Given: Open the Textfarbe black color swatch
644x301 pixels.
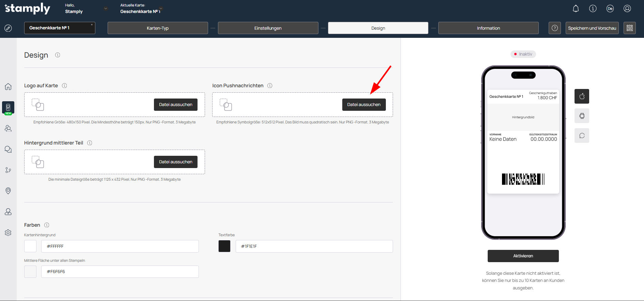Looking at the screenshot, I should click(224, 246).
